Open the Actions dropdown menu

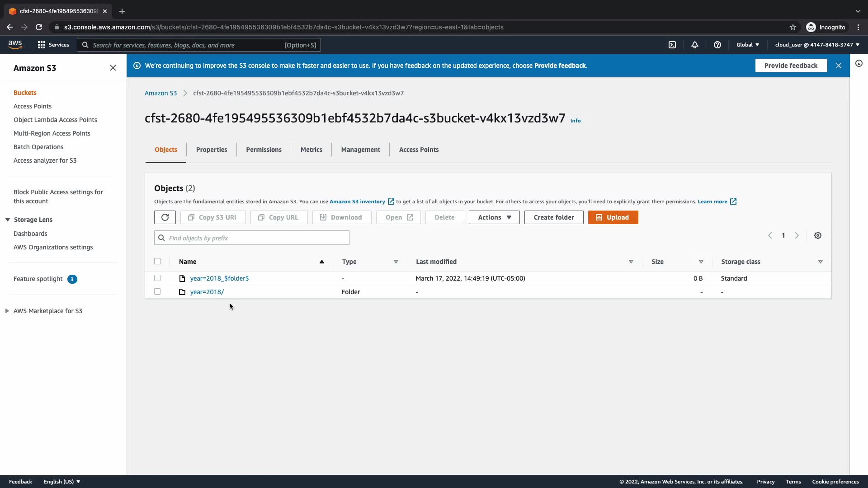[494, 217]
